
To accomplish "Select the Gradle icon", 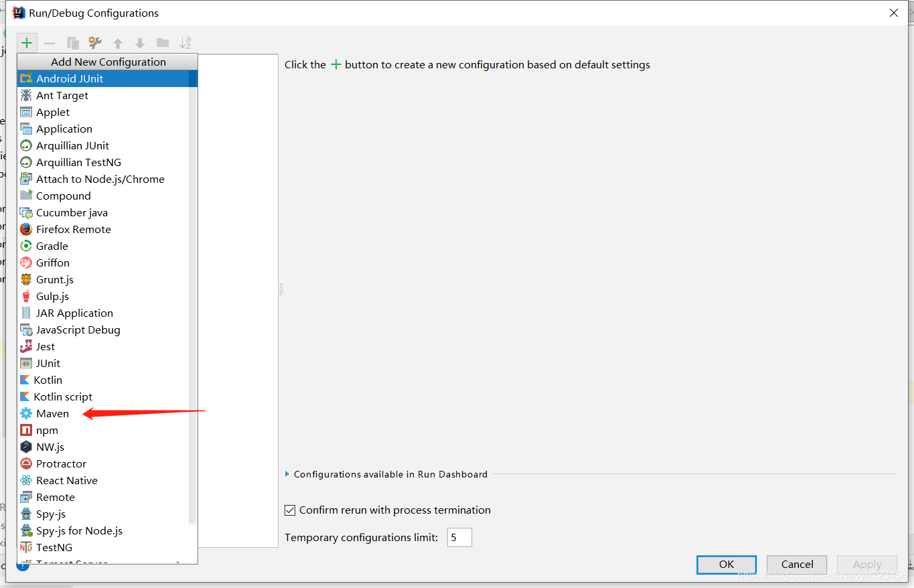I will coord(26,246).
